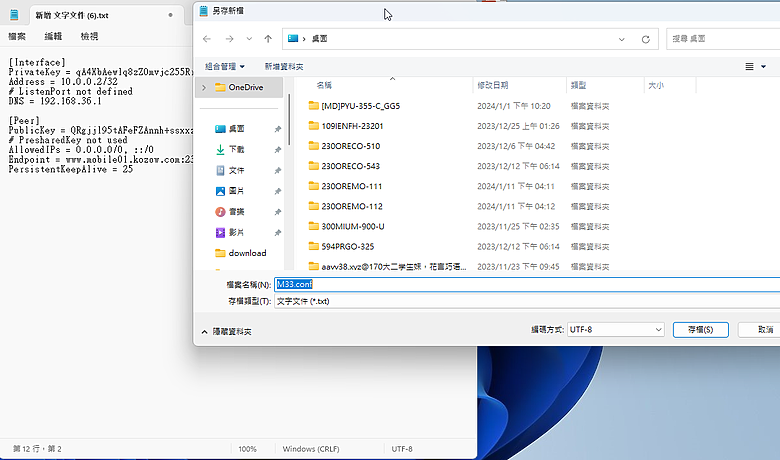Click pin icon beside 文件

pos(278,171)
